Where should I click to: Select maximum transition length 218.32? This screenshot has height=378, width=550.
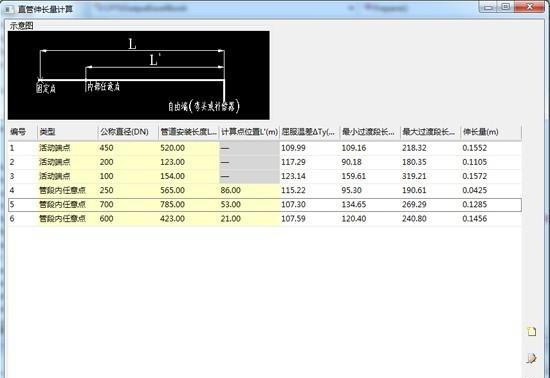click(x=414, y=148)
